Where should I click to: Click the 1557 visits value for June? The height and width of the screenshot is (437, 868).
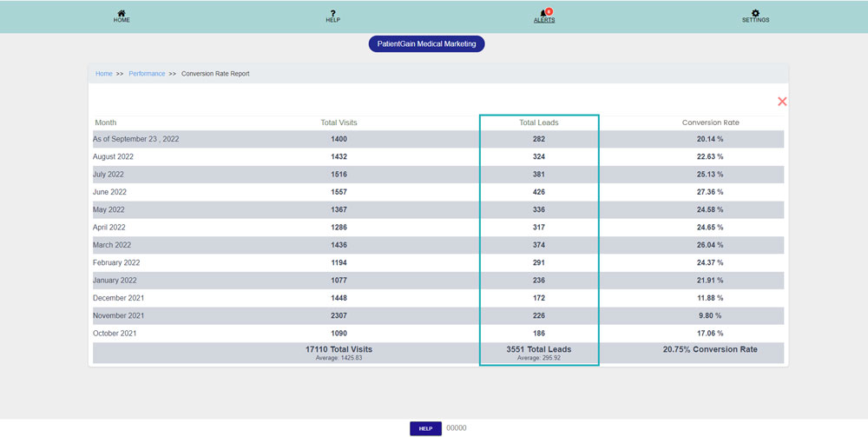tap(339, 192)
